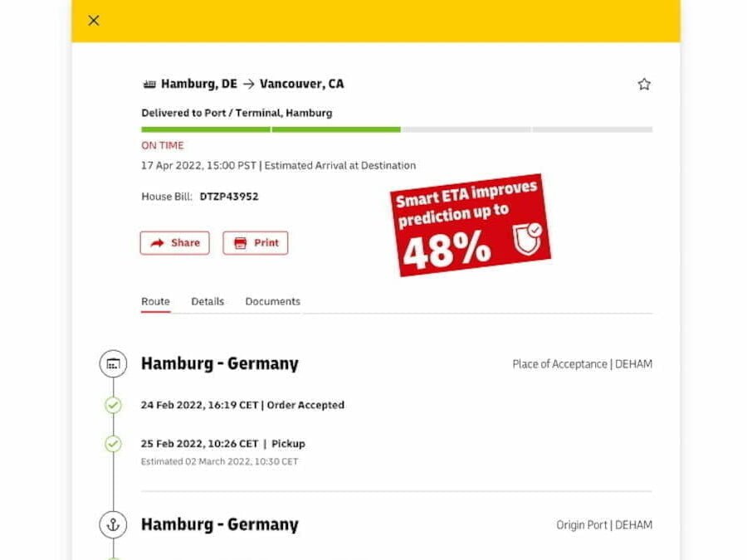Click the Order Accepted green checkmark
The height and width of the screenshot is (560, 747).
tap(113, 405)
